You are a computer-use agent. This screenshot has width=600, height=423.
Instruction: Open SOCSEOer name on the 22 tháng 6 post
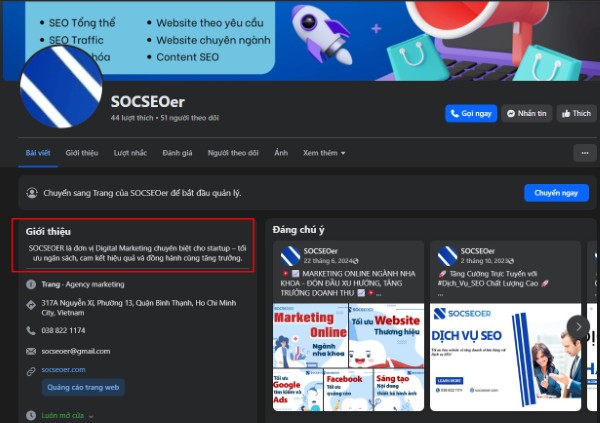321,251
